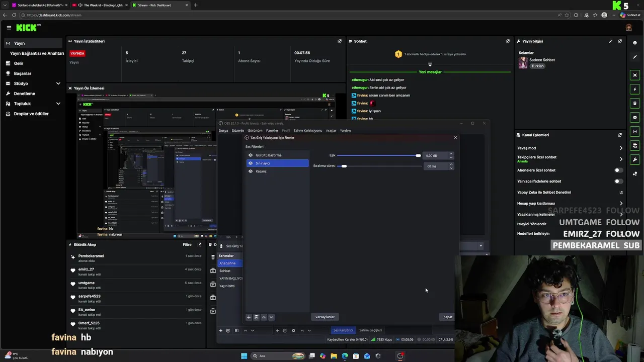Screen dimensions: 644x362
Task: Open the info icon in right rail
Action: (x=635, y=43)
